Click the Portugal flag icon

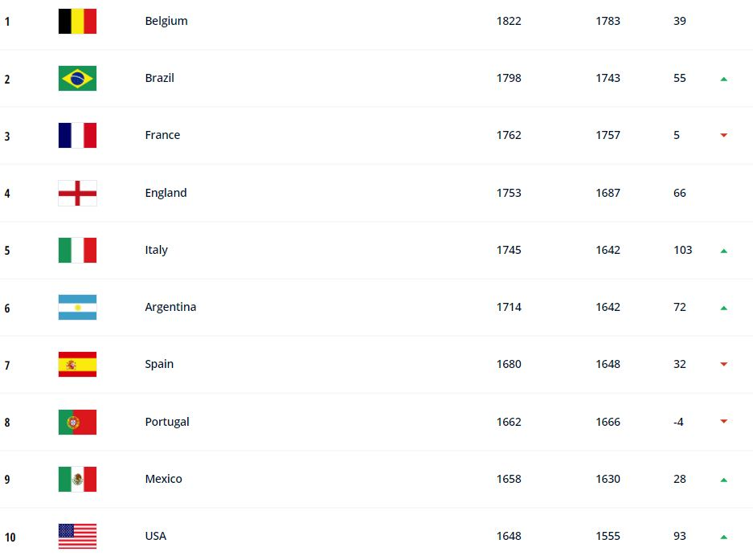tap(77, 422)
